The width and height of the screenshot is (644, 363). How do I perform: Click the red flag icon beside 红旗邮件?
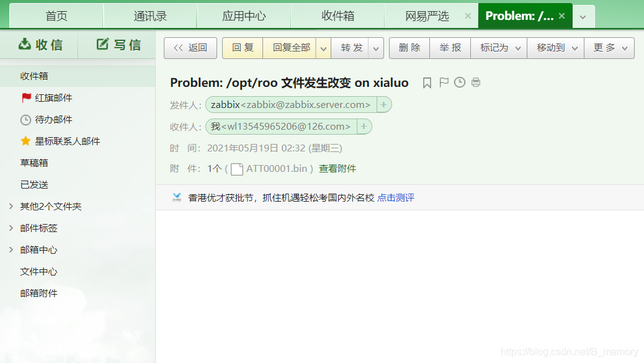coord(25,97)
